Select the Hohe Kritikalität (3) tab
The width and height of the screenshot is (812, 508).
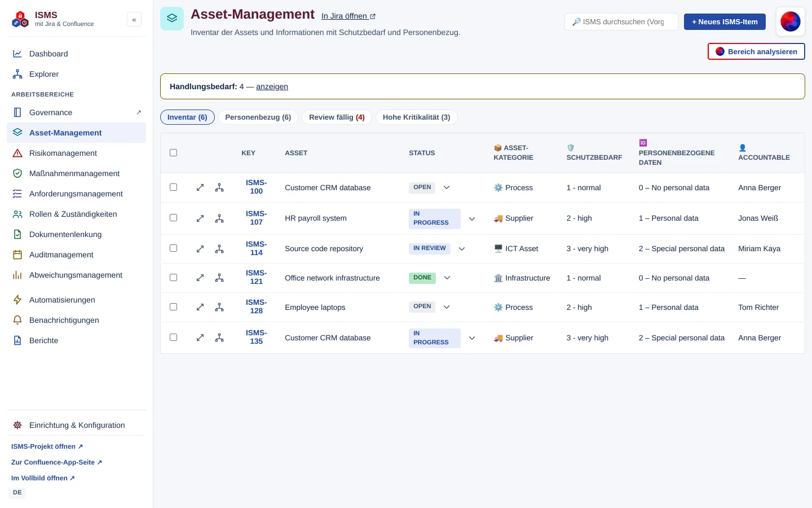[x=417, y=117]
